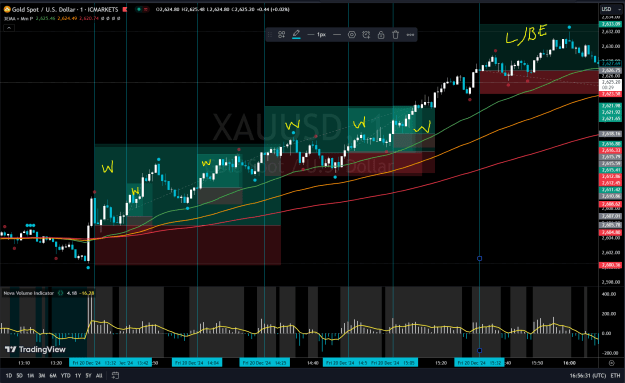This screenshot has width=625, height=383.
Task: Lock the selected drawing
Action: (x=381, y=35)
